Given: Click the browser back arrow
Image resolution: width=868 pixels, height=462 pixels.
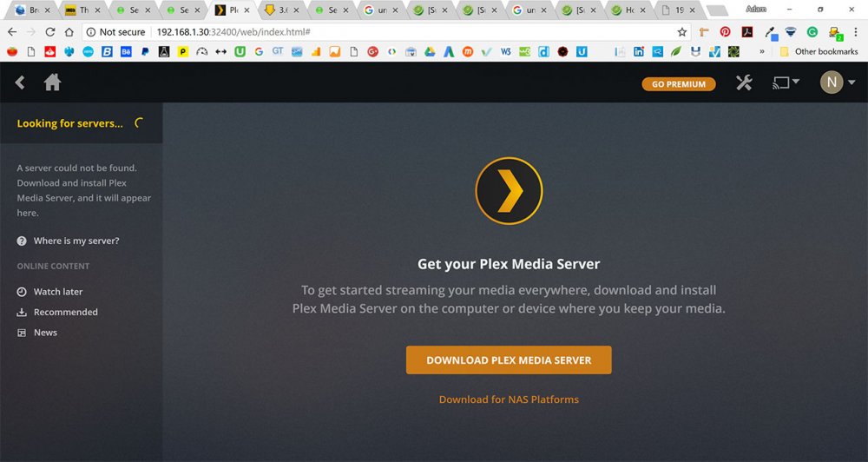Looking at the screenshot, I should pos(12,32).
